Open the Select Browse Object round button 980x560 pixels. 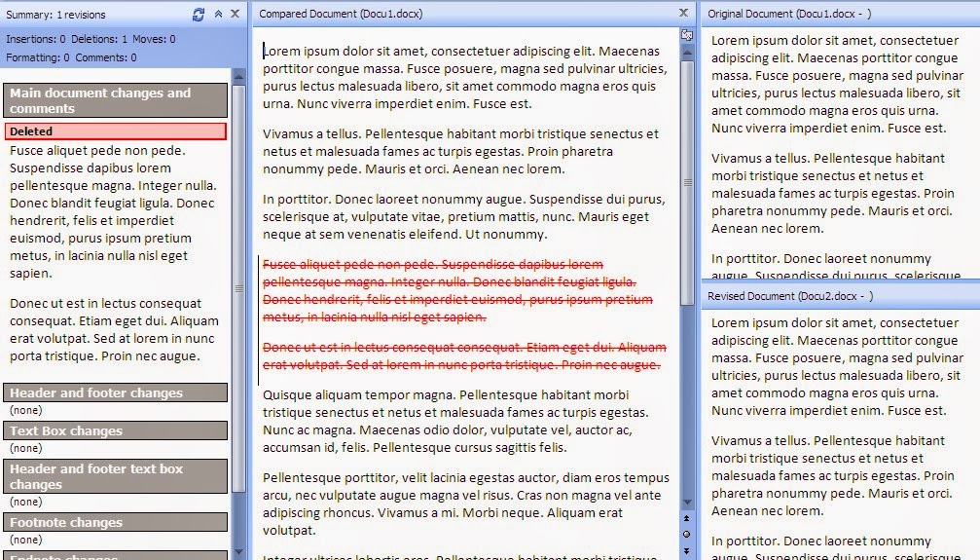pos(687,535)
